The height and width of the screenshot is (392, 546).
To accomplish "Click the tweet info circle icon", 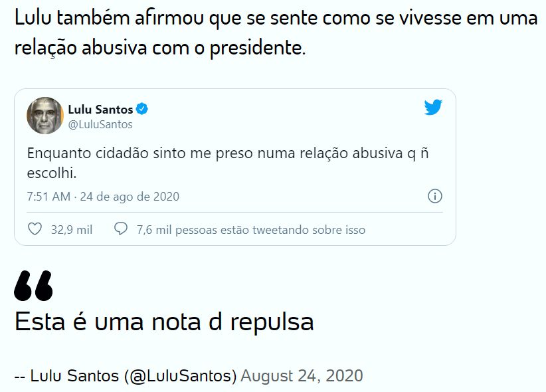I will [x=435, y=196].
